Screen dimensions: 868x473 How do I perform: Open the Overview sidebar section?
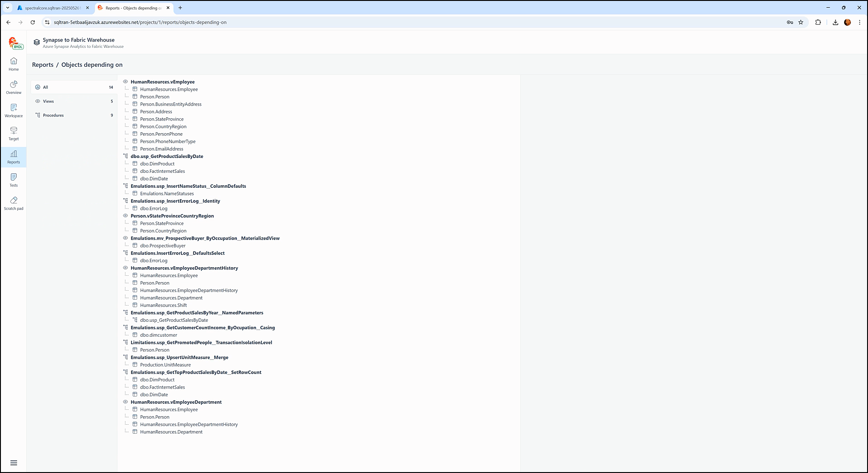click(x=14, y=88)
